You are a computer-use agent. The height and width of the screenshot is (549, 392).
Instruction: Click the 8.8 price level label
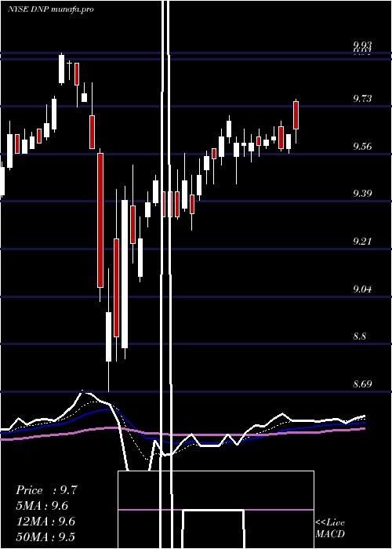coord(360,336)
